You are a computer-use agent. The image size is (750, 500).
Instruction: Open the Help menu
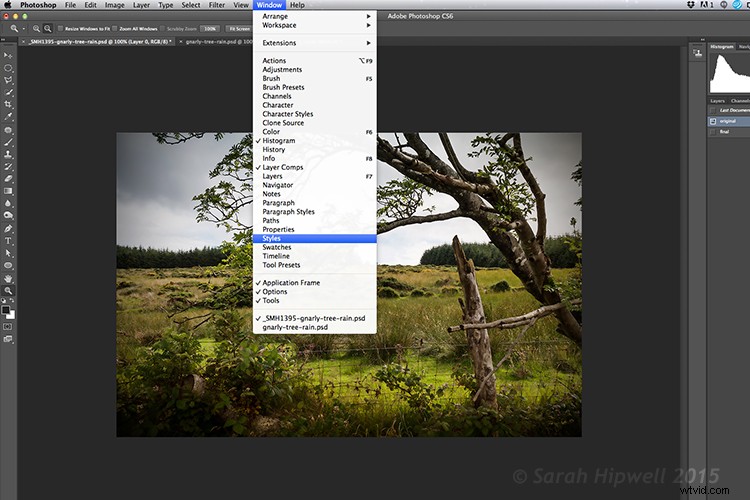tap(297, 5)
